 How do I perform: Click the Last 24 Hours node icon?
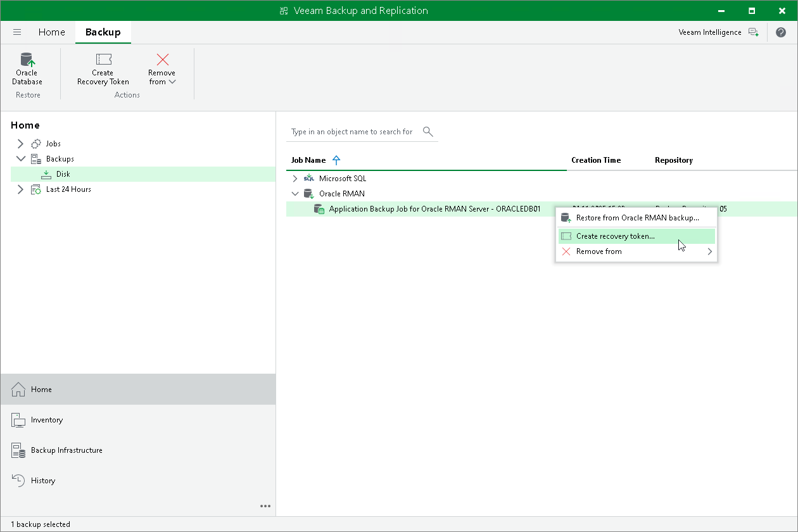(36, 189)
